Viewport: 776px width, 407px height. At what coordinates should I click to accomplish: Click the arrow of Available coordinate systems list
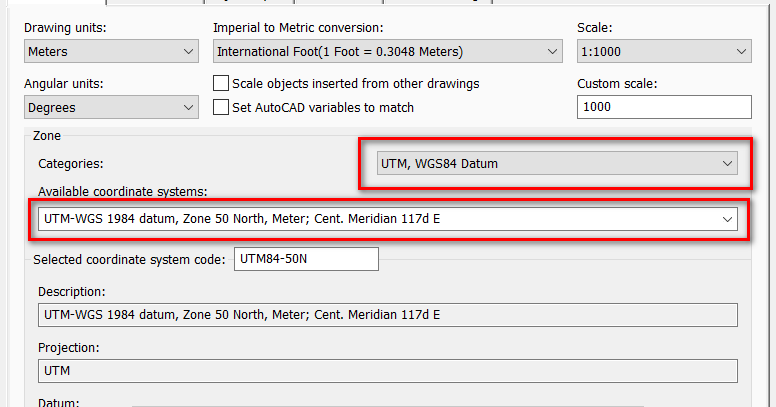point(727,218)
